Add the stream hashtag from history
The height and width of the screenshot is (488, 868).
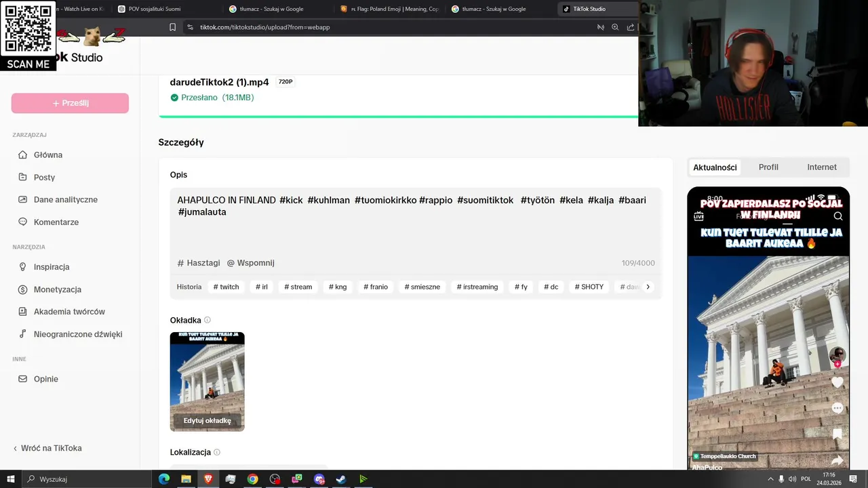click(298, 287)
